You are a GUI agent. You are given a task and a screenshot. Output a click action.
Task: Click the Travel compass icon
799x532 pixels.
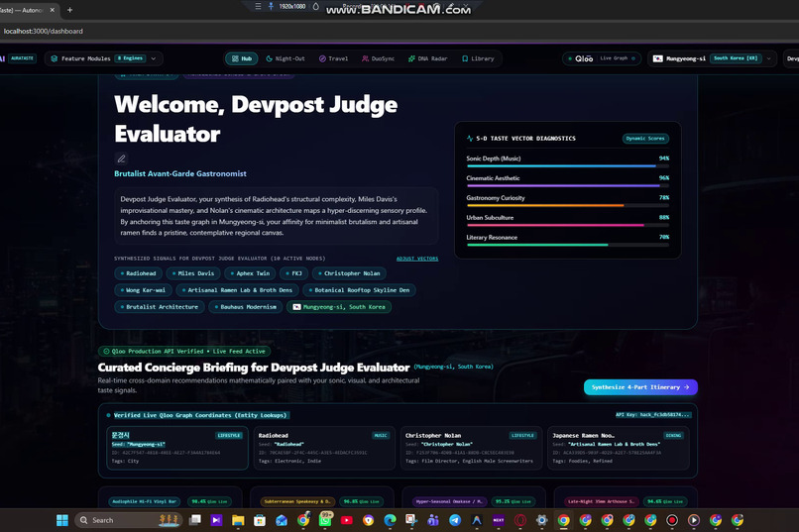pos(322,58)
